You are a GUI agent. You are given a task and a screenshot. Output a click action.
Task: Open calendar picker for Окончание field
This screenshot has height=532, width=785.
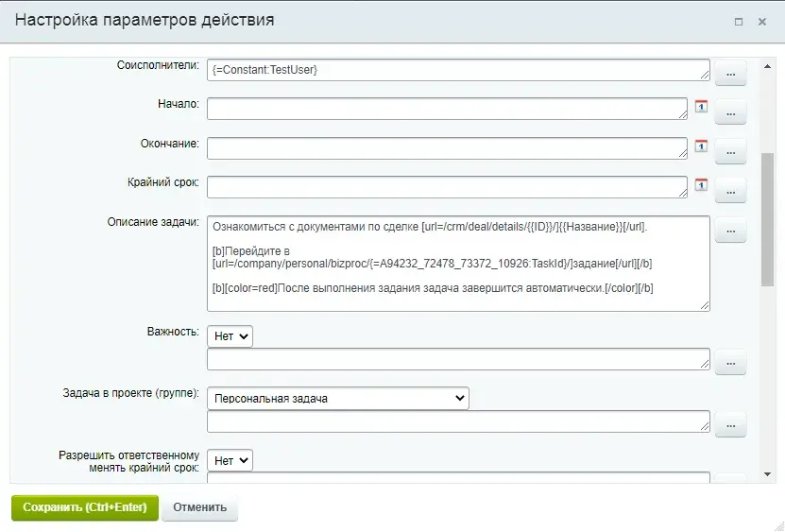pyautogui.click(x=701, y=146)
